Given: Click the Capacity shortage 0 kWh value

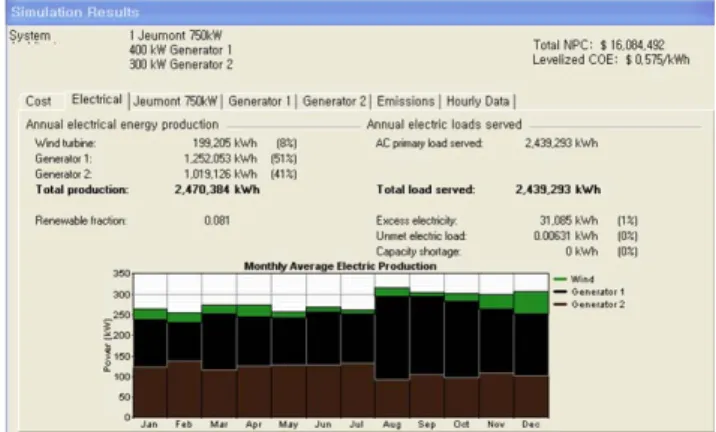Looking at the screenshot, I should 582,252.
